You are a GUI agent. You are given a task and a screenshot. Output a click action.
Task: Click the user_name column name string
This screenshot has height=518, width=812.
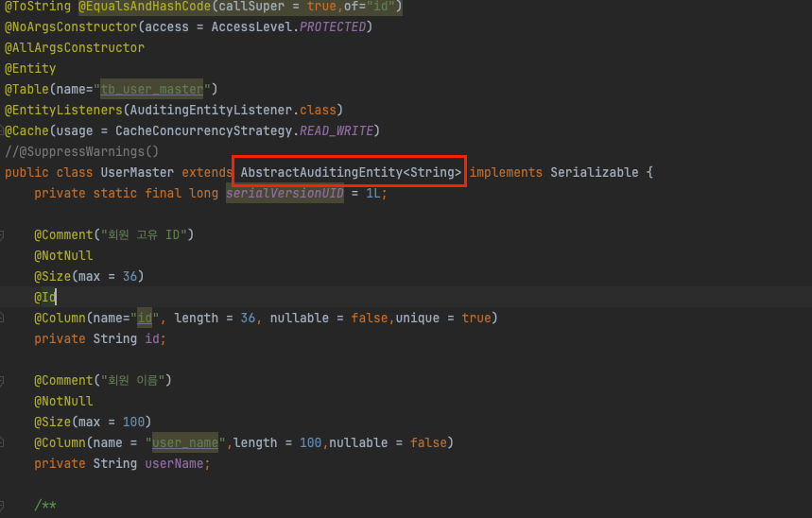tap(185, 442)
